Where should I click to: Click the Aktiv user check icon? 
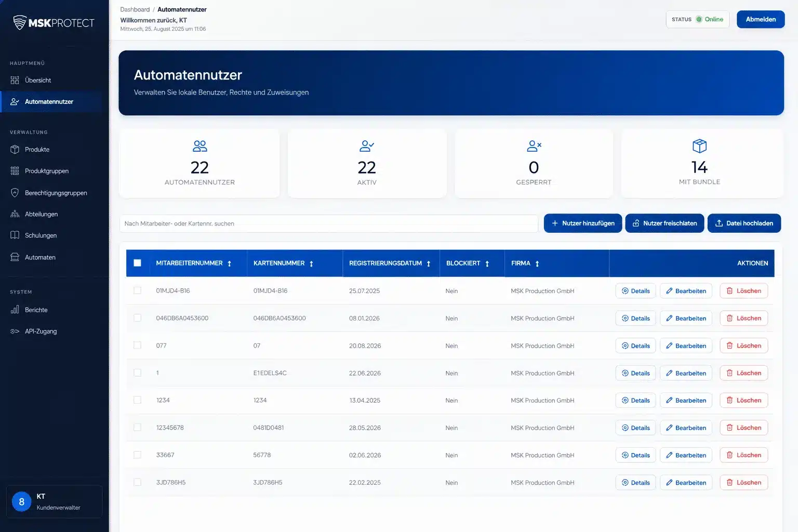367,146
